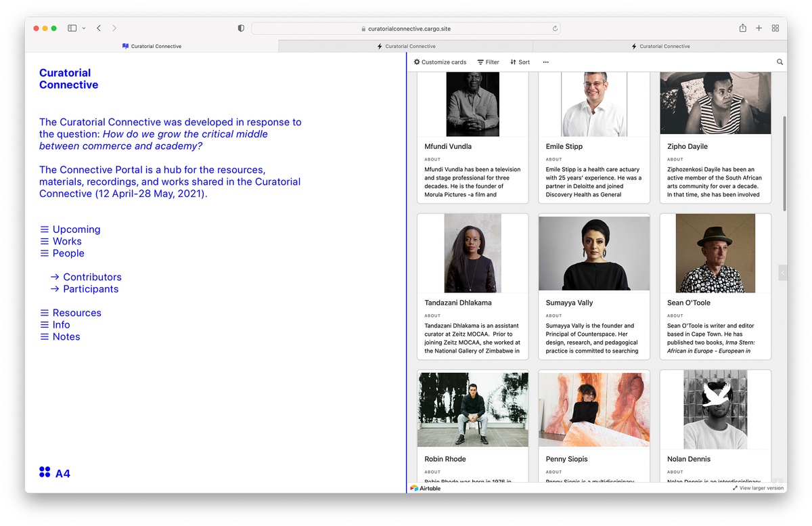Open the Sort options in Airtable
Image resolution: width=812 pixels, height=526 pixels.
coord(520,62)
